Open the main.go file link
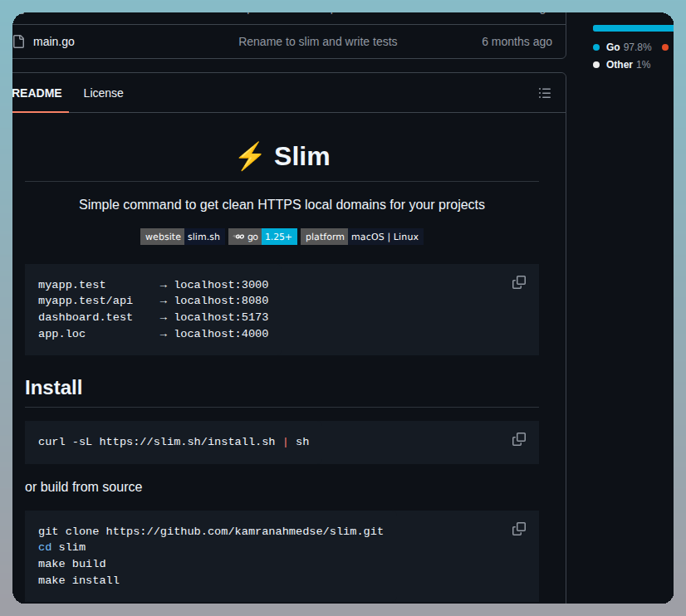The height and width of the screenshot is (616, 686). coord(54,42)
